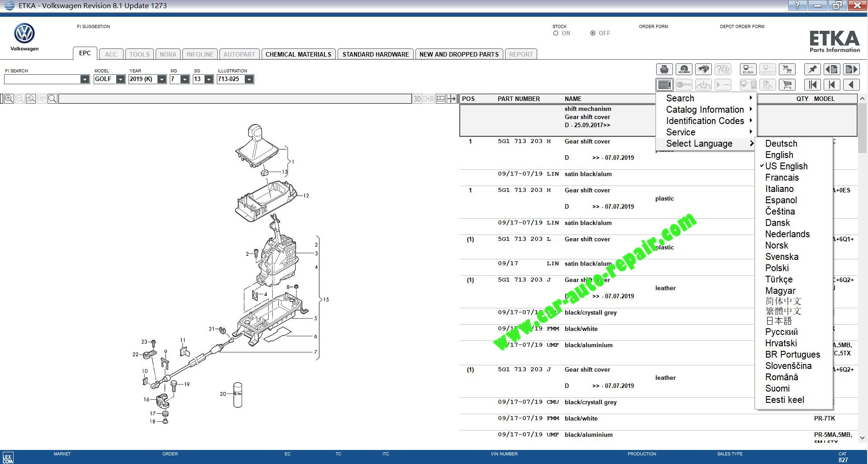Select US English language option
Screen dimensions: 868x464
pyautogui.click(x=786, y=166)
